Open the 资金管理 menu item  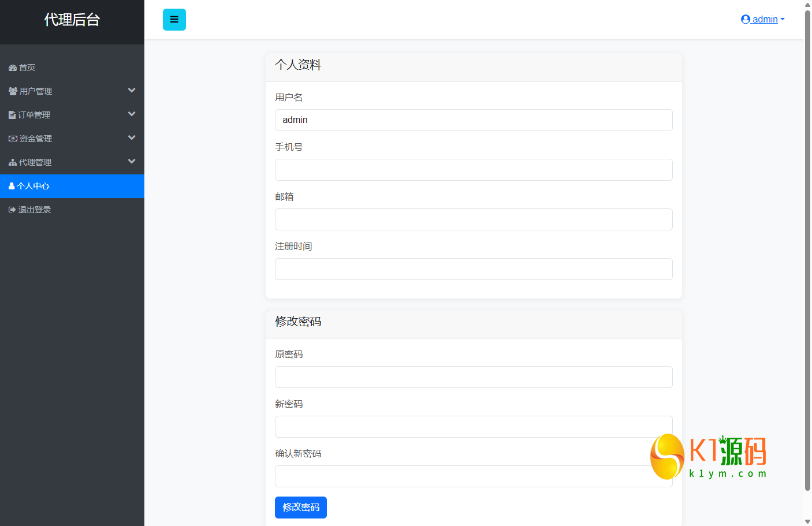[x=72, y=139]
